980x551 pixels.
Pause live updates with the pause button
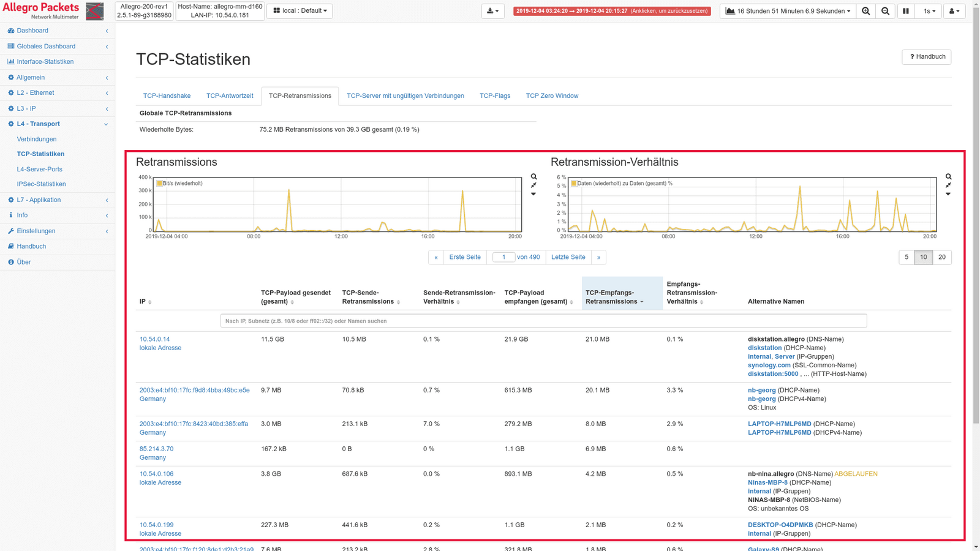905,11
